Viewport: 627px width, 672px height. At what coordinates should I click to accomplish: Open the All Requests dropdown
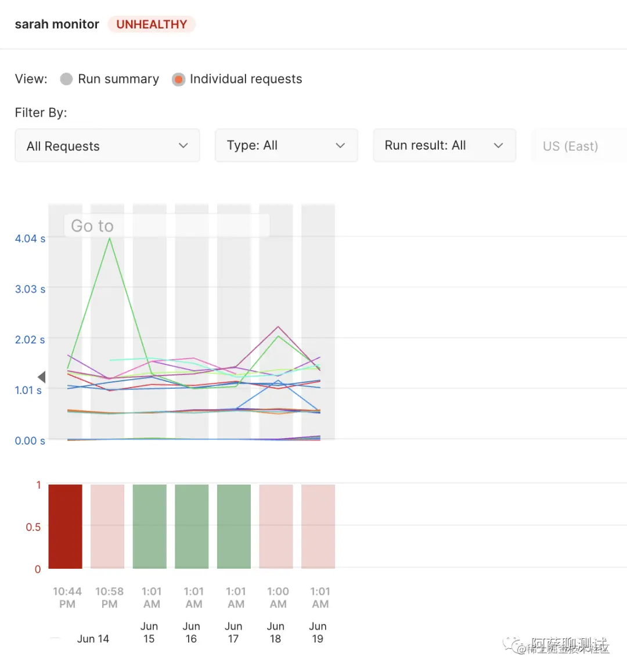tap(107, 146)
